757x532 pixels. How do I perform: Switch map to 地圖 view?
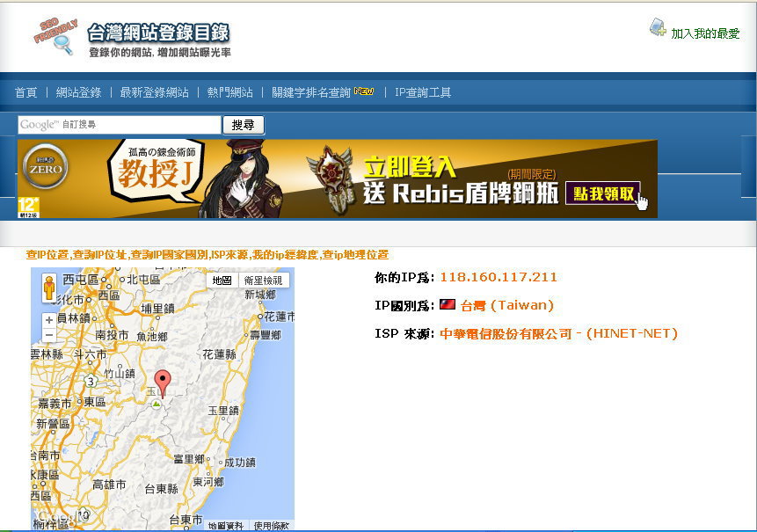tap(222, 281)
